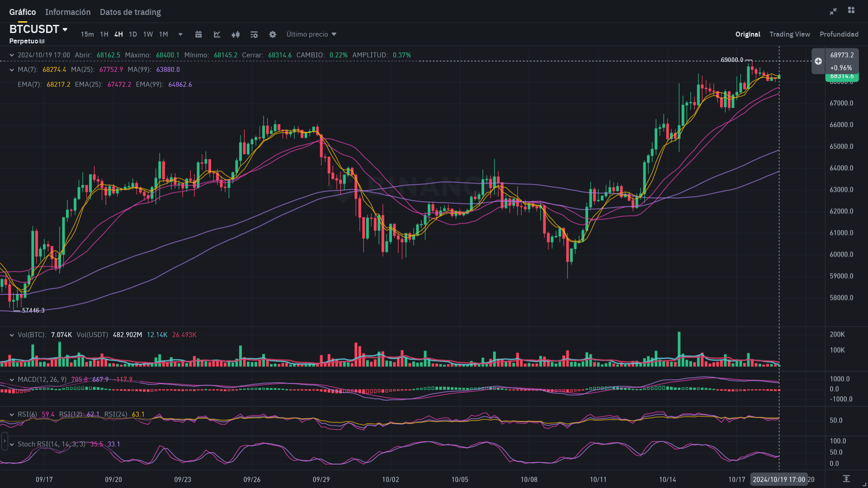Select the 15m timeframe

(87, 34)
